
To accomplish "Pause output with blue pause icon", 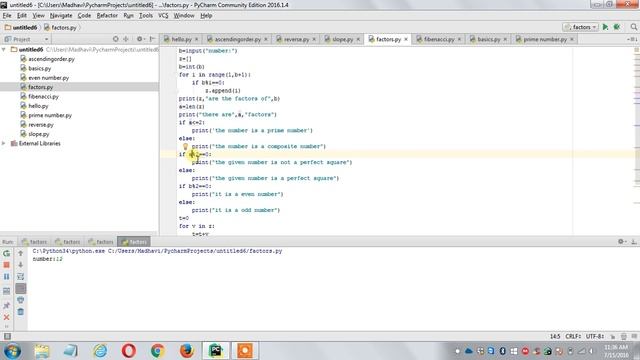I will click(7, 277).
